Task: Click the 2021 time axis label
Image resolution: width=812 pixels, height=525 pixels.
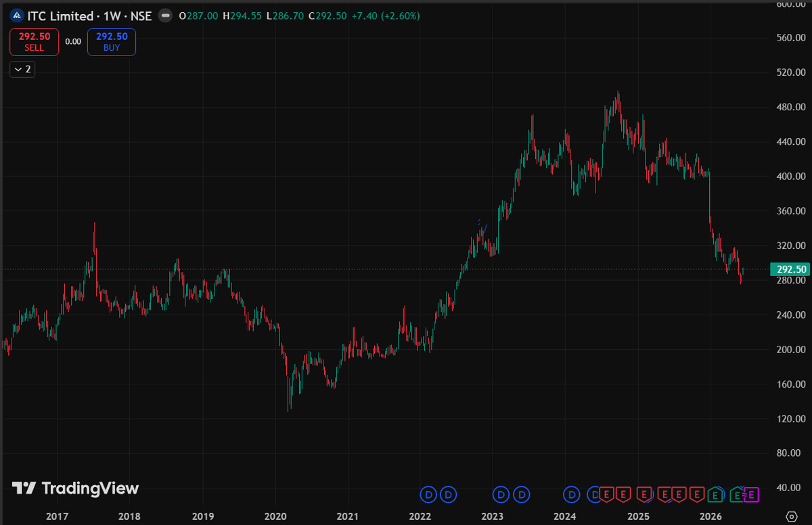Action: (x=347, y=517)
